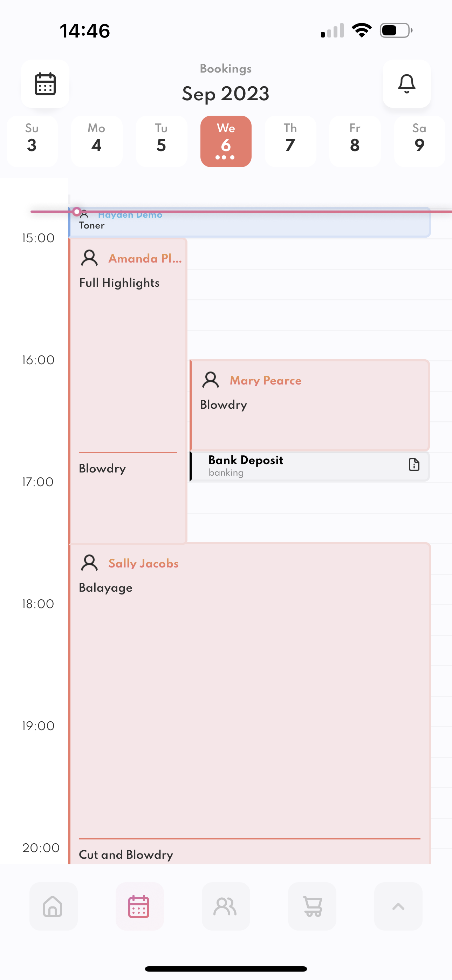The height and width of the screenshot is (980, 452).
Task: Open clients list via the people icon
Action: pyautogui.click(x=226, y=907)
